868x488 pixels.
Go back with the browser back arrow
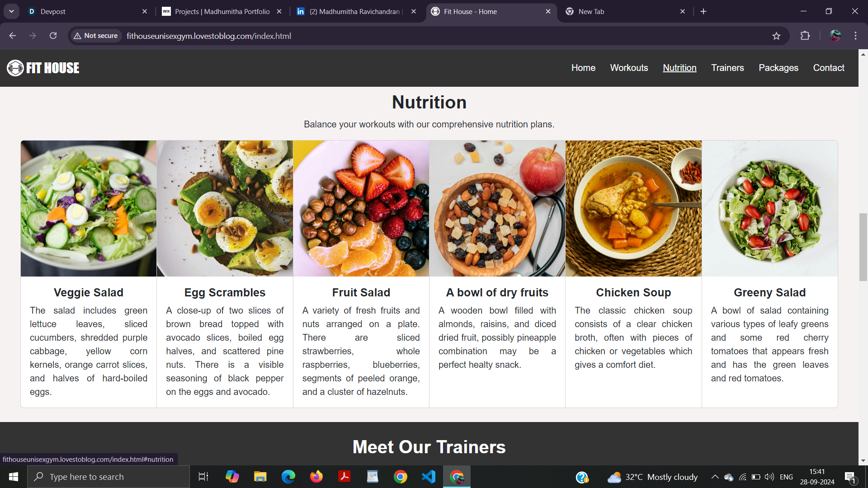click(x=12, y=36)
